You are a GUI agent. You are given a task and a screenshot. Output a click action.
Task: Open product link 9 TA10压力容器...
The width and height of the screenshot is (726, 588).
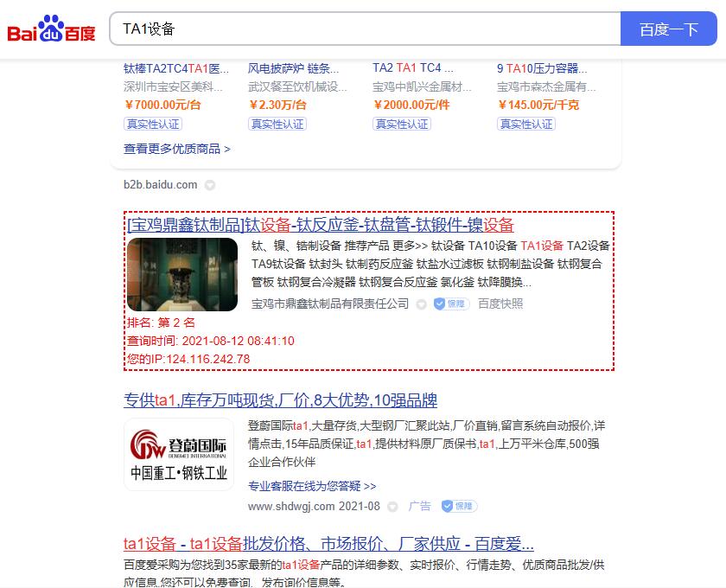click(x=542, y=68)
